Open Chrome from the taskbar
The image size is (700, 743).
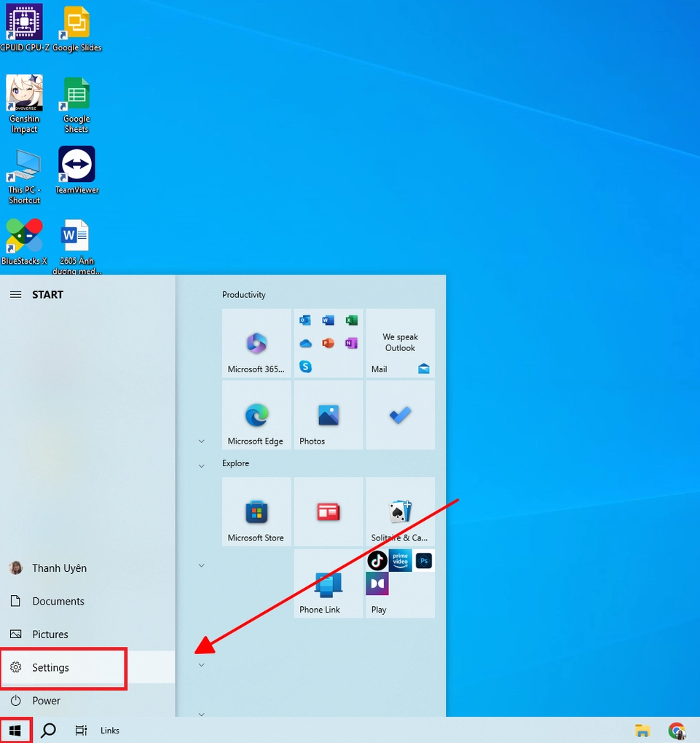click(677, 731)
